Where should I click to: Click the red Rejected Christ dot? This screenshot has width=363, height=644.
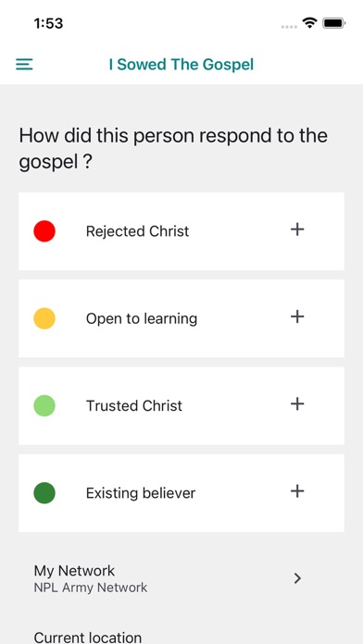[x=44, y=230]
